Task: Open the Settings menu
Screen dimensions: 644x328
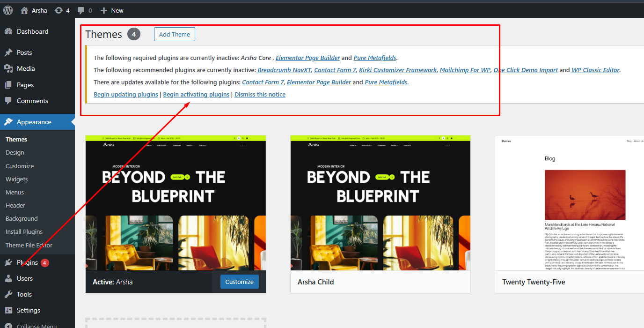Action: point(37,310)
